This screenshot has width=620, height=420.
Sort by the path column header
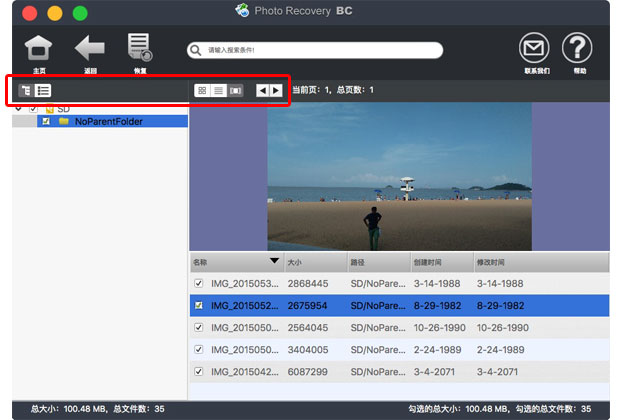(379, 262)
